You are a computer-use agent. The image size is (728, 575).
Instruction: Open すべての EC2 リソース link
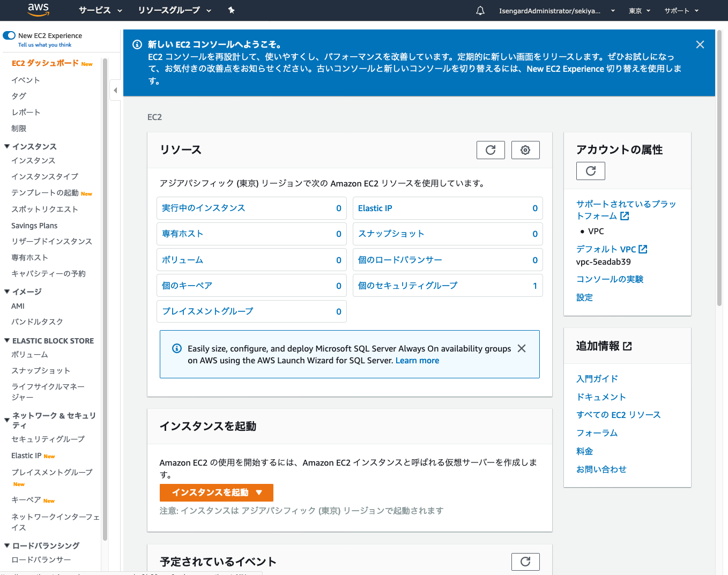click(x=619, y=415)
